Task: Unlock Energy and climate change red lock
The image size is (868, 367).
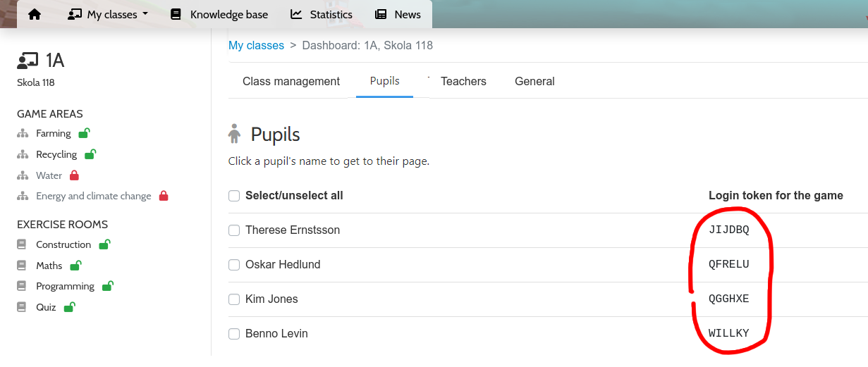Action: click(164, 196)
